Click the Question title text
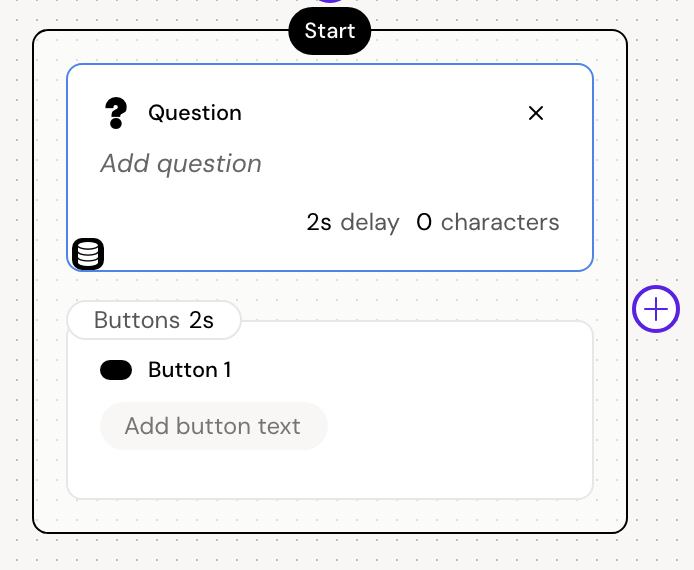The width and height of the screenshot is (694, 570). click(x=195, y=113)
